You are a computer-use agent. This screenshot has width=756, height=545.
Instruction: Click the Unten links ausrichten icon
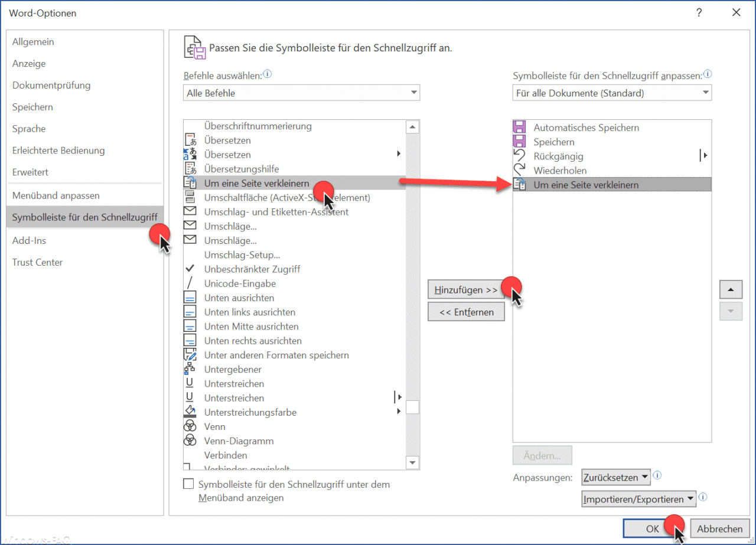coord(190,312)
